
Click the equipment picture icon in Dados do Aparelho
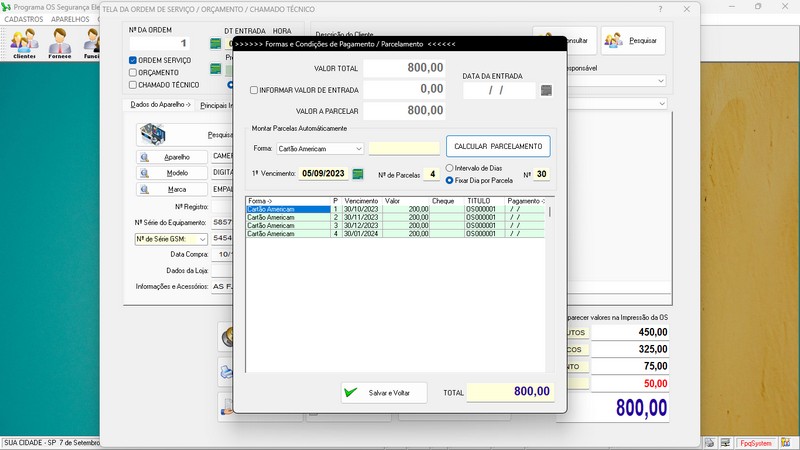coord(153,134)
